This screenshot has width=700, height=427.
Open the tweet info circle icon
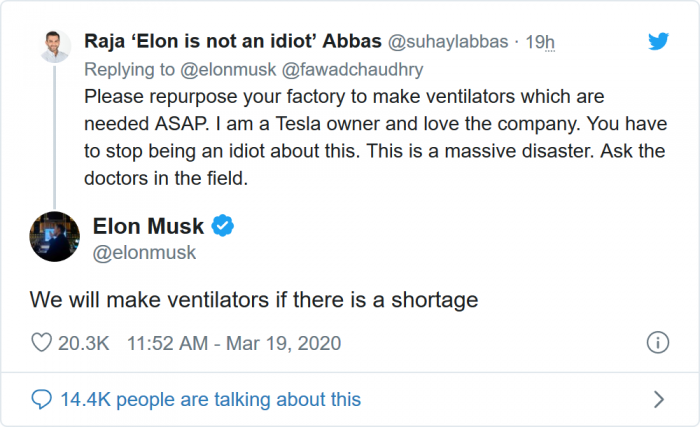tap(657, 343)
